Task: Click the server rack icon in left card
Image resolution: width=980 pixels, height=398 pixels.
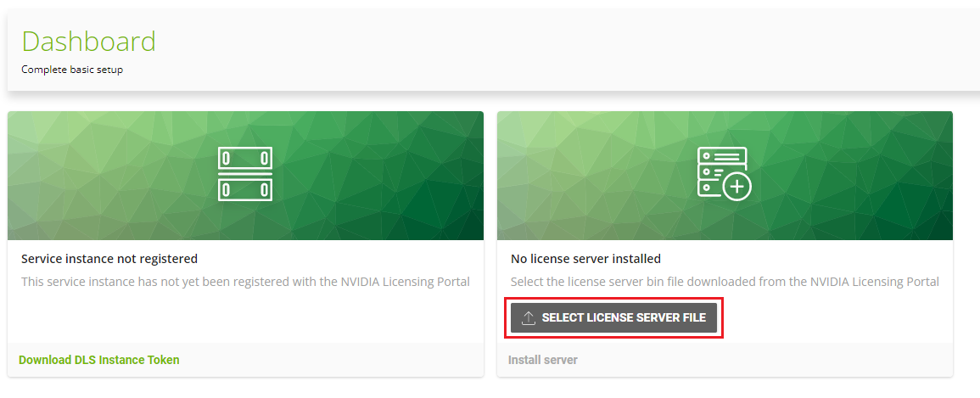Action: click(x=245, y=174)
